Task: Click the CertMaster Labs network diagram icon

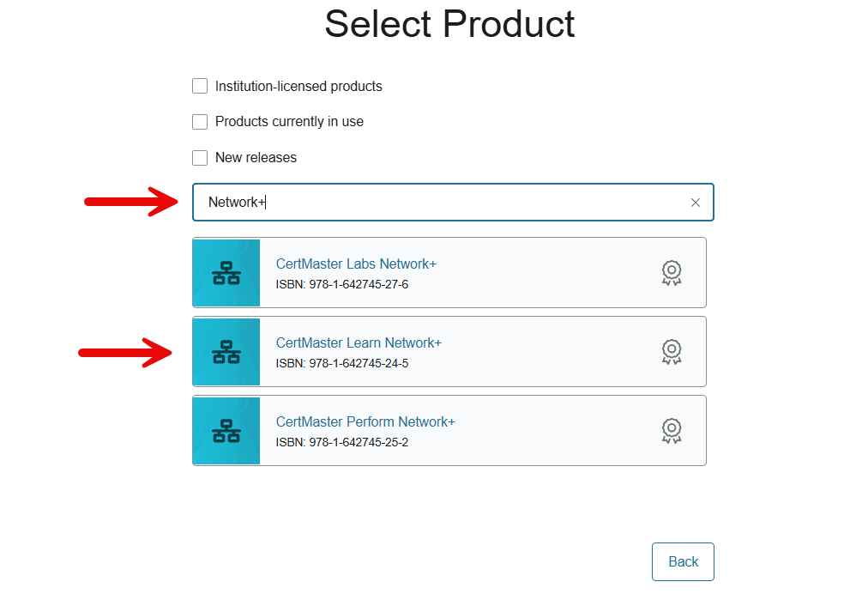Action: tap(226, 273)
